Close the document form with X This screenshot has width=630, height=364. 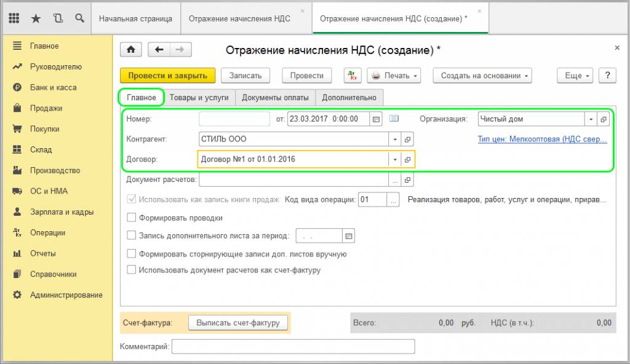617,48
